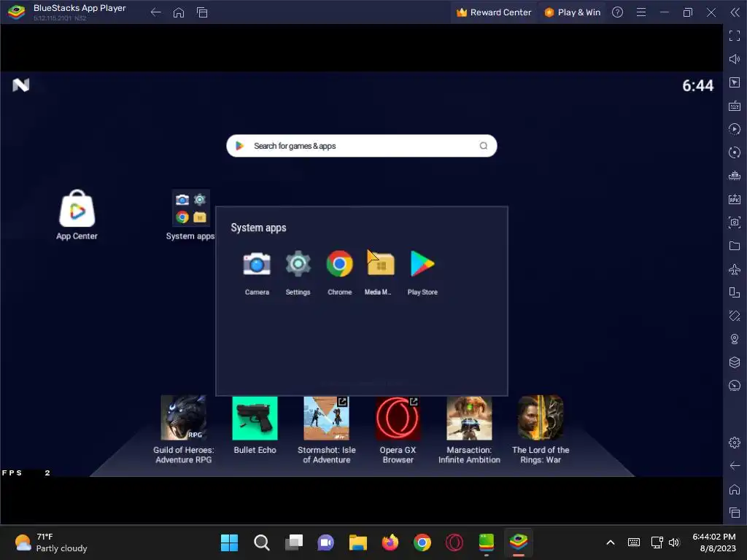Click the magnifier icon in search bar
Screen dimensions: 747x560
click(x=484, y=146)
